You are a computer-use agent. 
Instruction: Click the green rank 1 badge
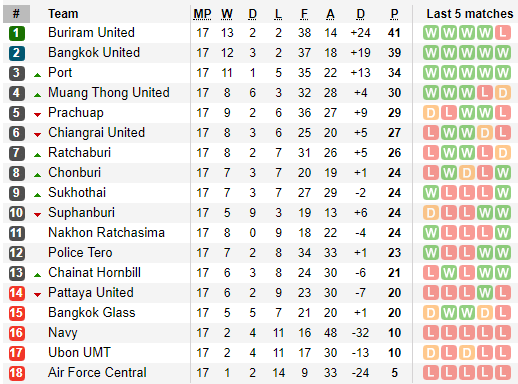[17, 33]
